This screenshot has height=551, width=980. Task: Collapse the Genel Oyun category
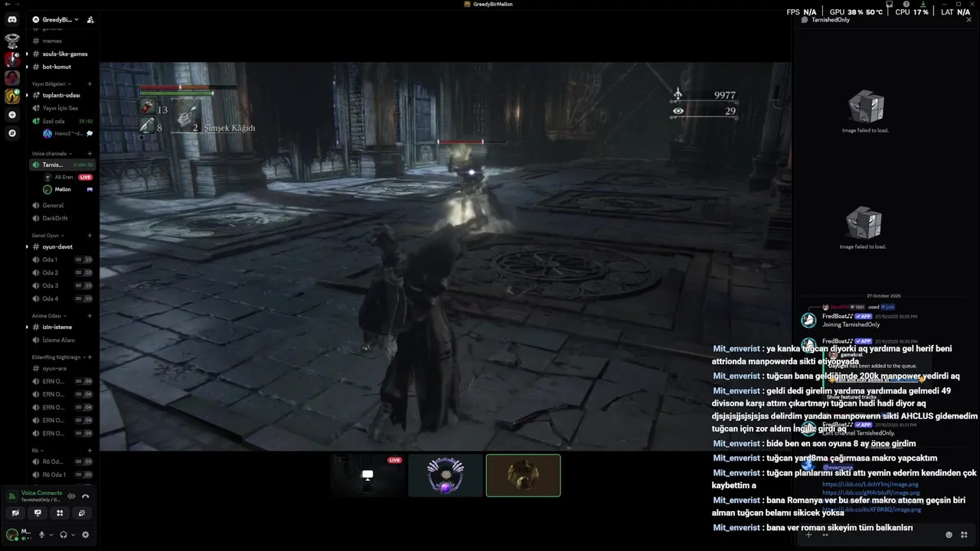point(47,236)
